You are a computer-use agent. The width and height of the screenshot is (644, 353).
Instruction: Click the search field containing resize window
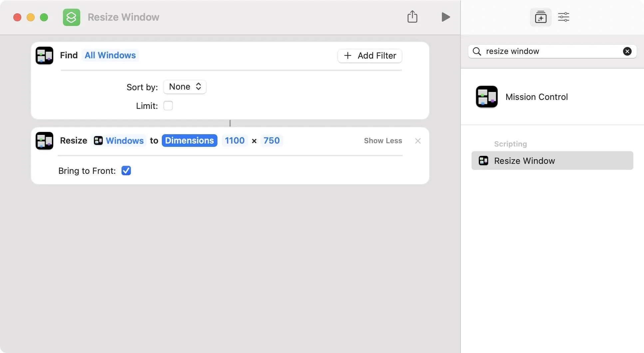tap(552, 51)
